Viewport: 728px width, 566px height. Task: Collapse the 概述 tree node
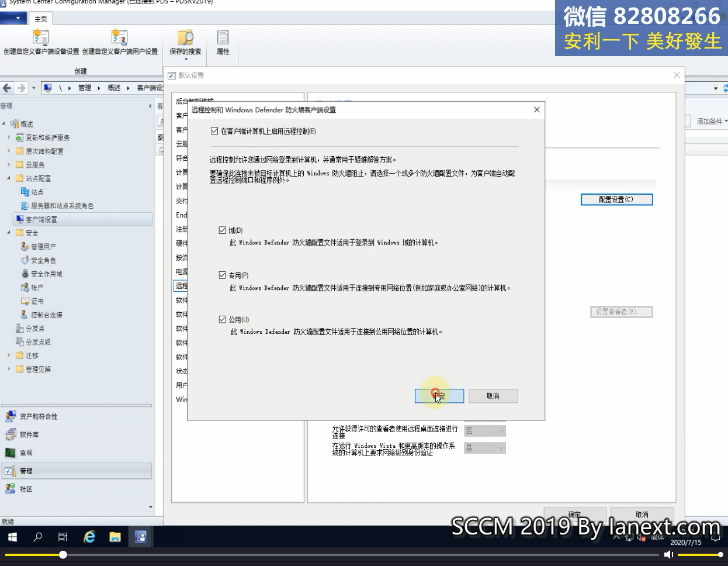(4, 124)
